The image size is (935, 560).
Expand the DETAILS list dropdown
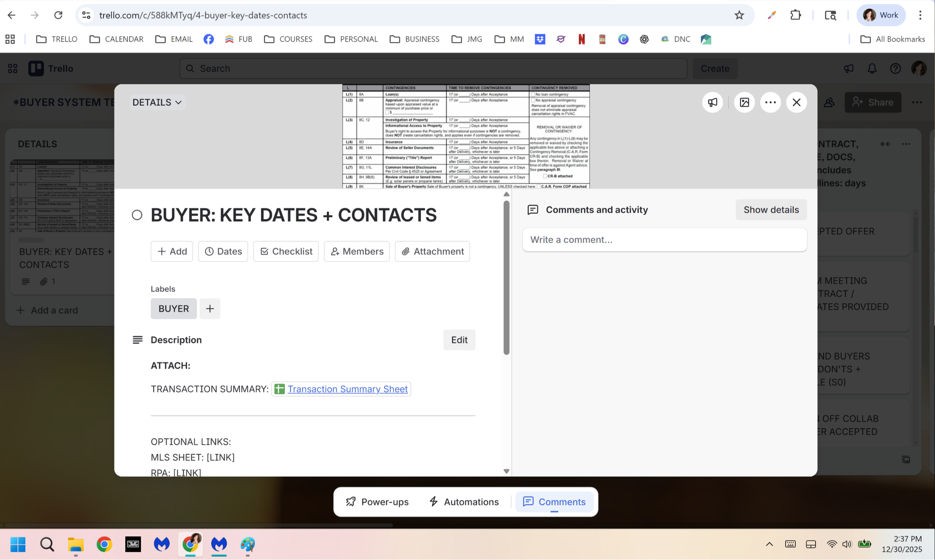[x=157, y=102]
